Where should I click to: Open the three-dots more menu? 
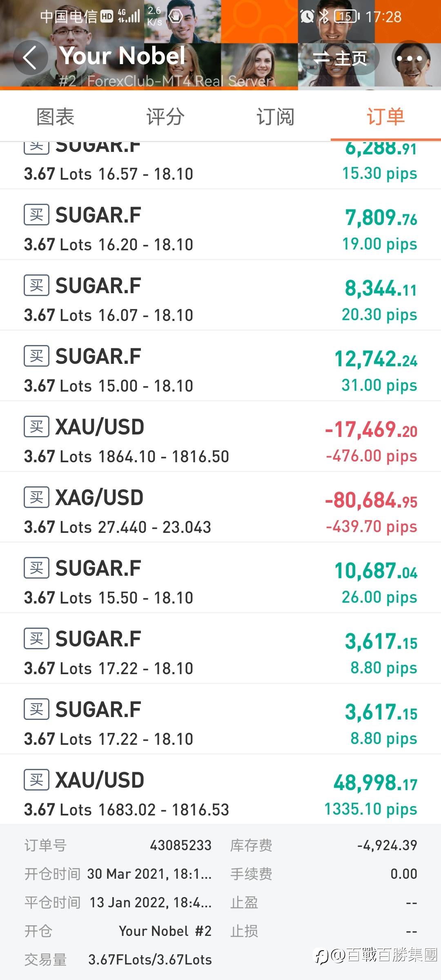click(x=409, y=58)
